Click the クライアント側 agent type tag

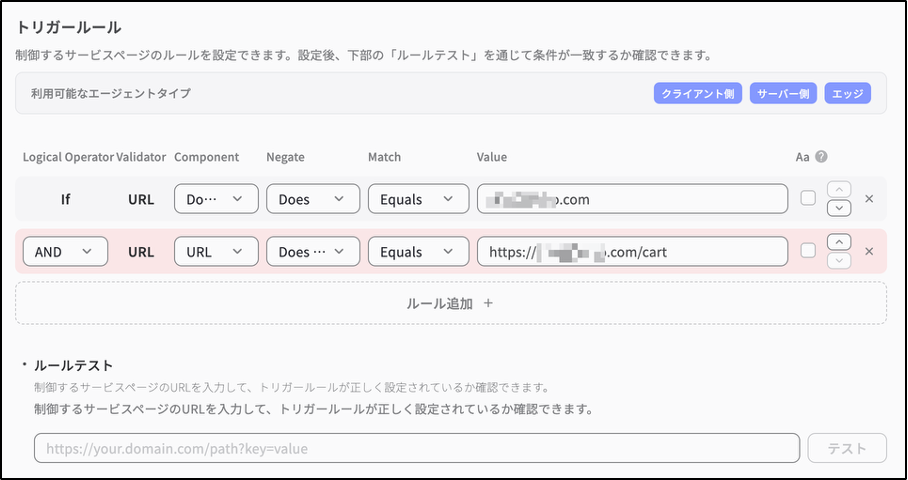point(698,94)
